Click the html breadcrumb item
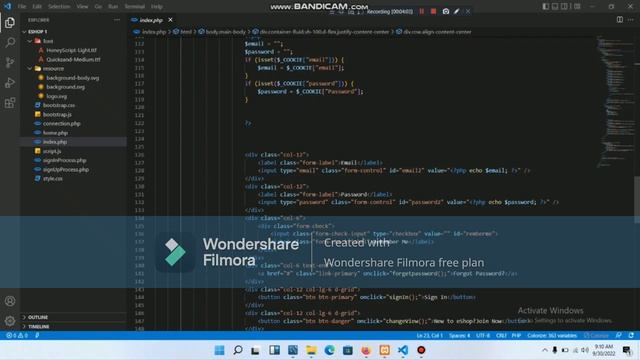The height and width of the screenshot is (360, 640). click(x=186, y=32)
